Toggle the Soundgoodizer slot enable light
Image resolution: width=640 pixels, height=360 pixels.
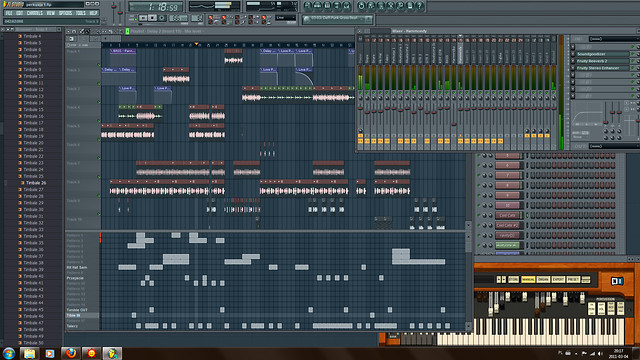[633, 54]
